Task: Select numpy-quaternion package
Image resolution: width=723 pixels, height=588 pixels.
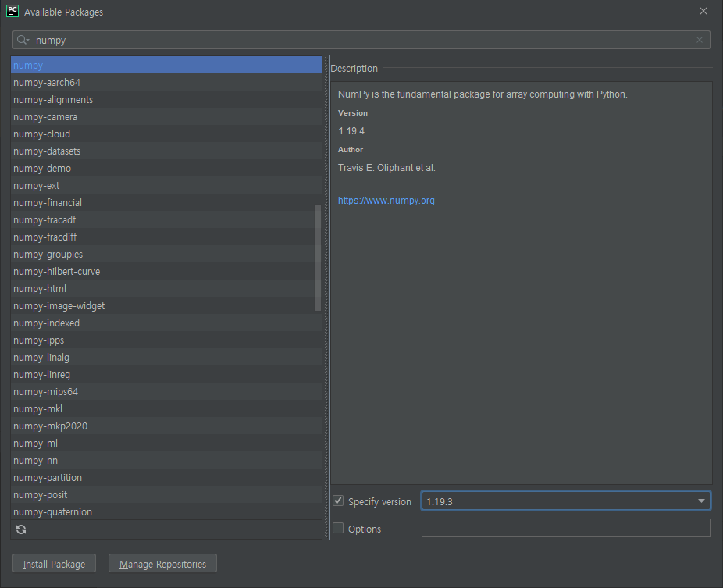Action: click(x=166, y=512)
